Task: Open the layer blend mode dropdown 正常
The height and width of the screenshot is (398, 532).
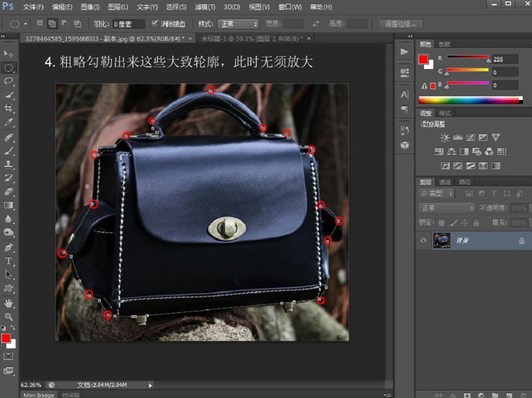Action: click(447, 208)
